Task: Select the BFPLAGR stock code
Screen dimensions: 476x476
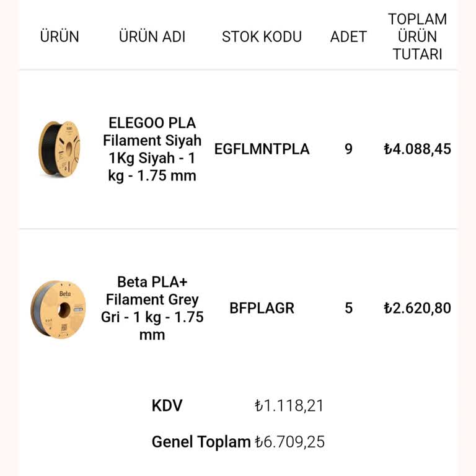Action: point(262,308)
